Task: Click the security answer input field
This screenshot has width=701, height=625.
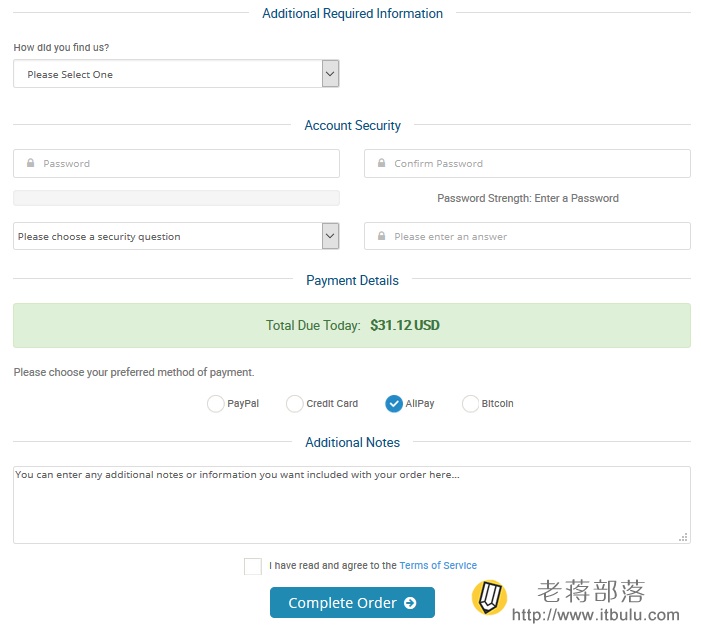Action: pyautogui.click(x=527, y=236)
